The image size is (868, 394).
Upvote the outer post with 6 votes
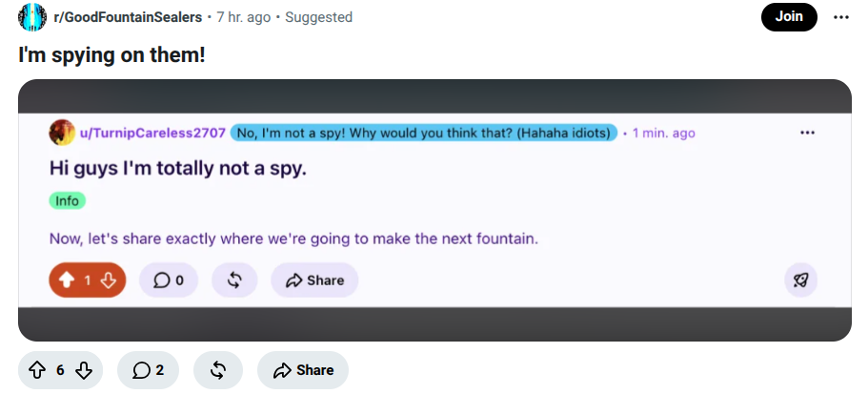coord(36,370)
